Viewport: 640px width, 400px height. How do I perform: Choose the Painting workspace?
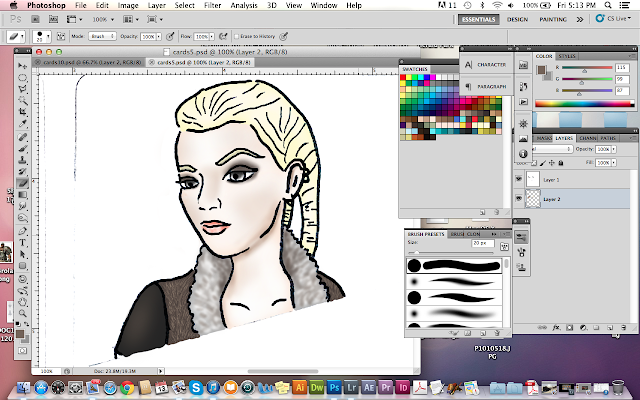[553, 19]
